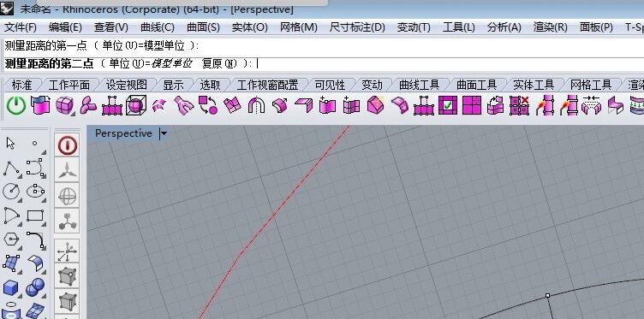Click the opposing arrows bridge icon
644x319 pixels.
(592, 106)
